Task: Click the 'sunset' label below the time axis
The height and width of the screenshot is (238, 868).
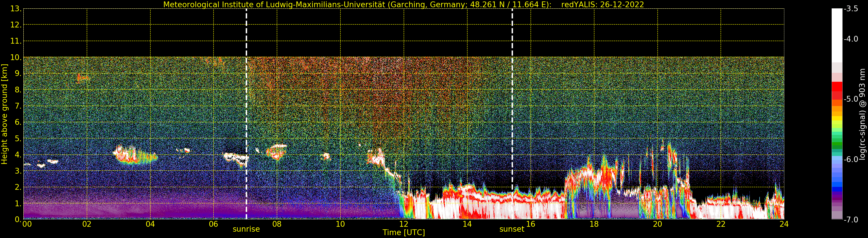Action: tap(512, 229)
